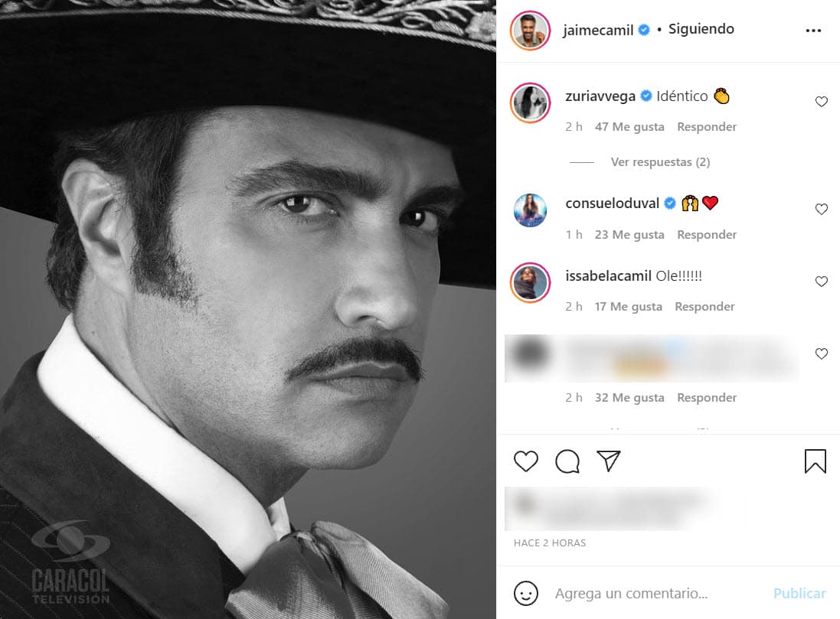Image resolution: width=840 pixels, height=619 pixels.
Task: Like consueloduval's comment heart
Action: 821,209
